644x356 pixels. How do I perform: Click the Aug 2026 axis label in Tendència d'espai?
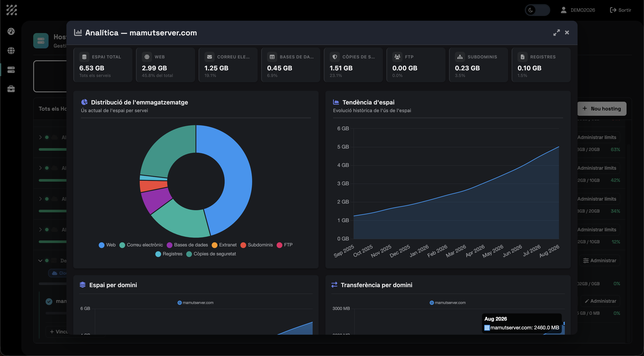[549, 251]
